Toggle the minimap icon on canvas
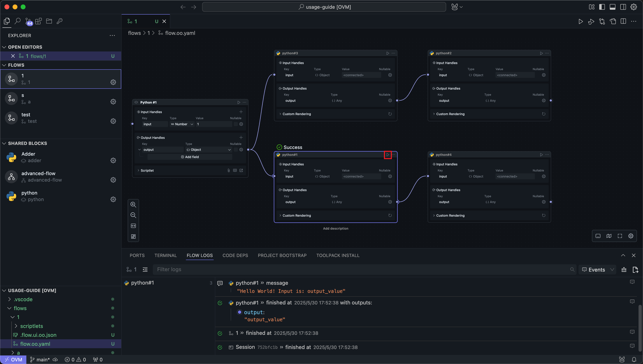 click(609, 236)
